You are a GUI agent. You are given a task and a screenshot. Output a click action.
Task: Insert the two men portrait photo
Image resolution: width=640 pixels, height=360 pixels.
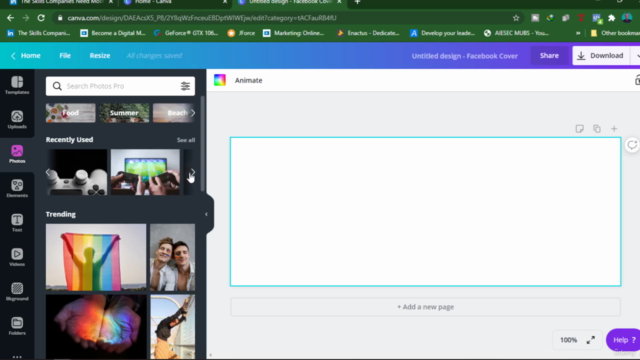172,257
